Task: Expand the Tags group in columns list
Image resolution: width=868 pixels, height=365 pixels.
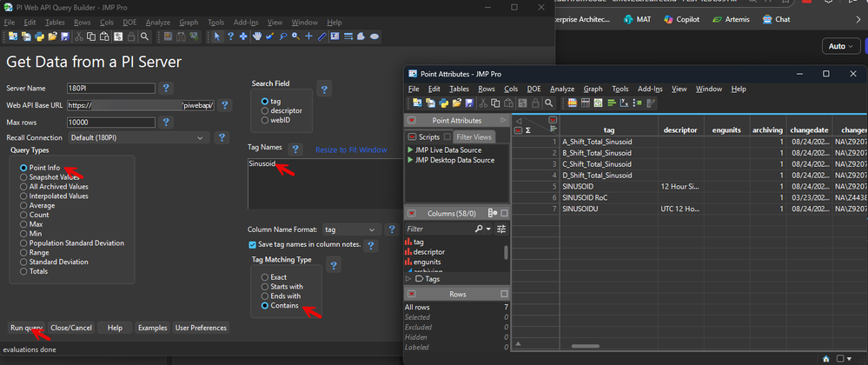Action: [x=408, y=279]
